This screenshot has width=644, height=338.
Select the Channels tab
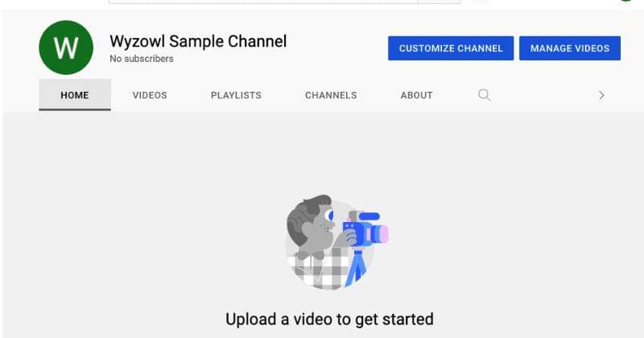[331, 95]
